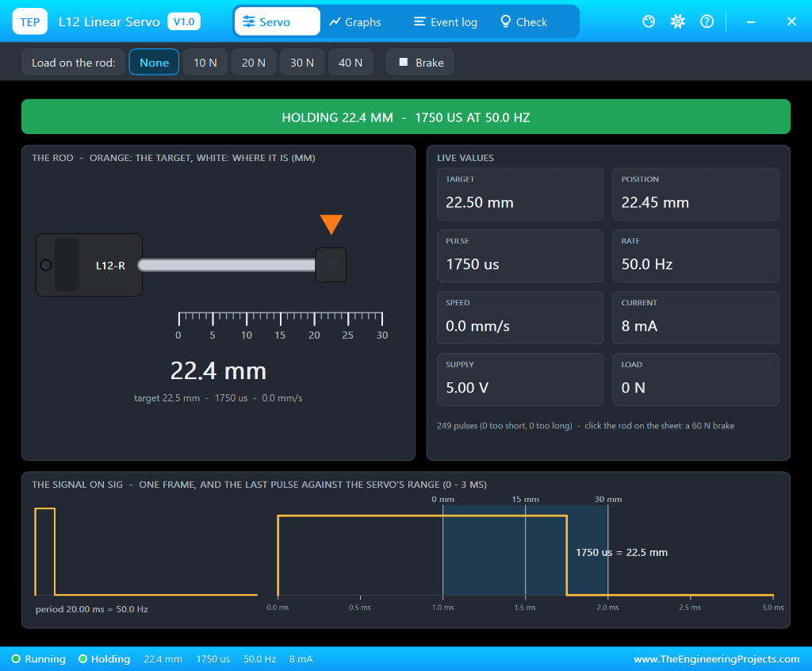Screen dimensions: 812x671
Task: Click the 0–30 mm ruler scale
Action: click(x=280, y=326)
